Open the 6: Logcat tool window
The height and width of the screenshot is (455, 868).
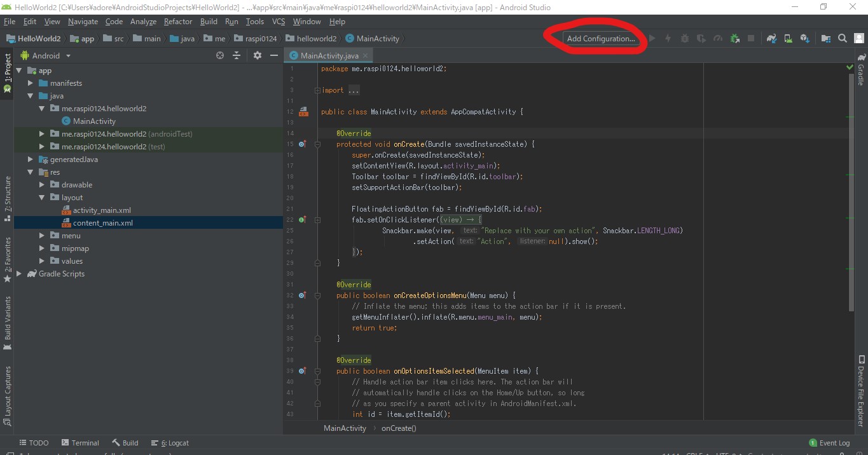pyautogui.click(x=170, y=443)
